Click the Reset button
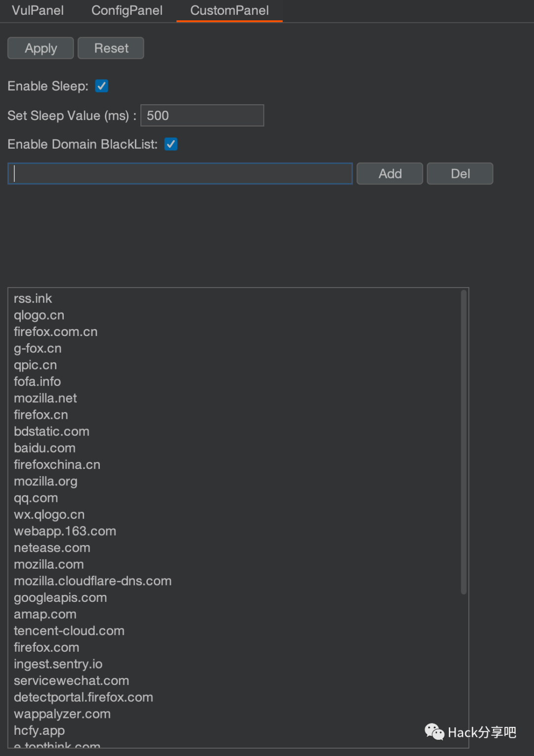Image resolution: width=534 pixels, height=756 pixels. [111, 48]
